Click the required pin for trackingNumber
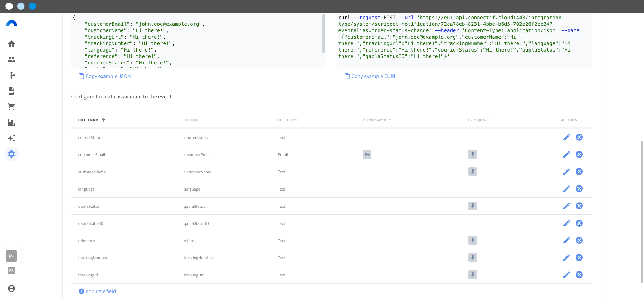This screenshot has height=299, width=644. pyautogui.click(x=473, y=257)
